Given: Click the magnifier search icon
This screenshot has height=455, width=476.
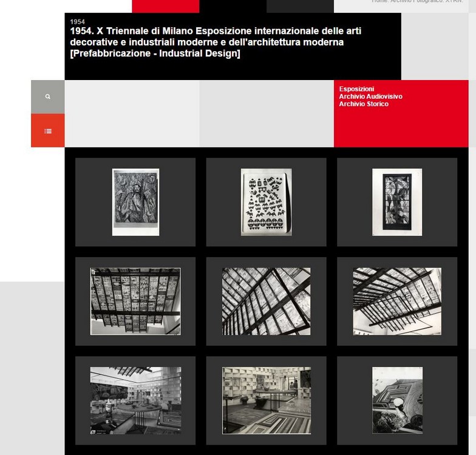Looking at the screenshot, I should (47, 96).
